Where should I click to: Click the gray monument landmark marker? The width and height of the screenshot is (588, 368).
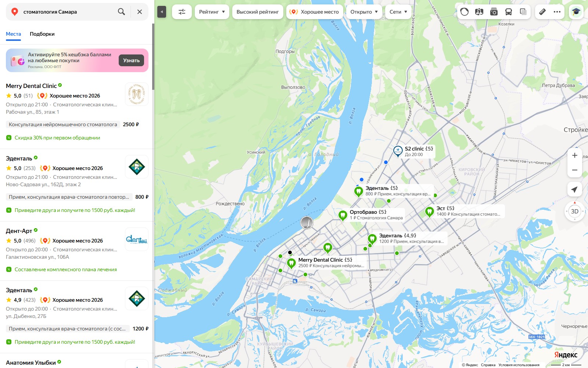[x=307, y=223]
